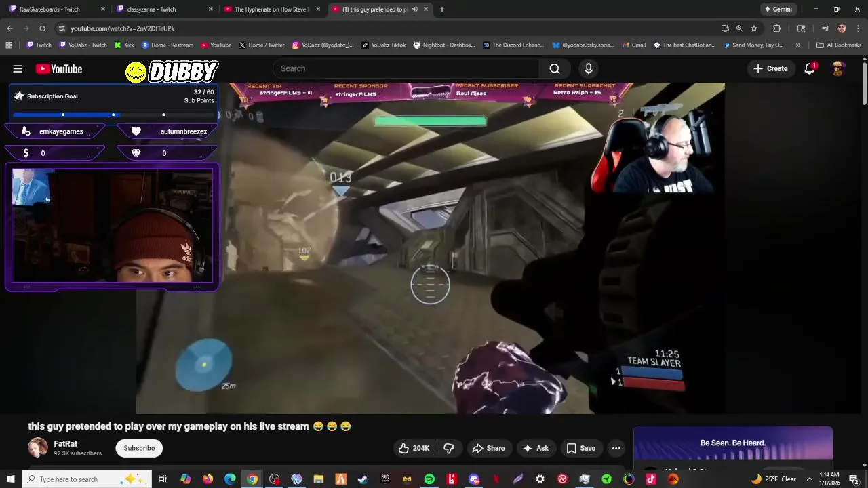Open the weather 25°F Clear widget
This screenshot has width=868, height=488.
[773, 479]
